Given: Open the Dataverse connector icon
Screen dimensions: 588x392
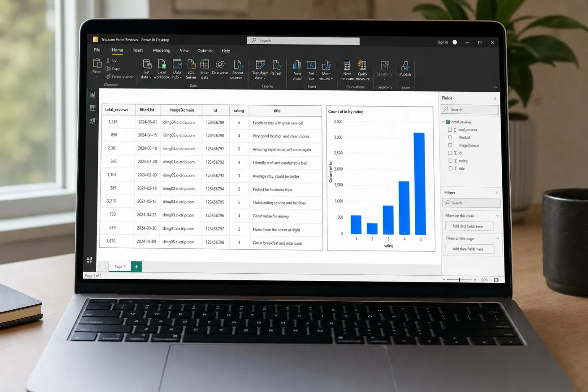Looking at the screenshot, I should (220, 64).
